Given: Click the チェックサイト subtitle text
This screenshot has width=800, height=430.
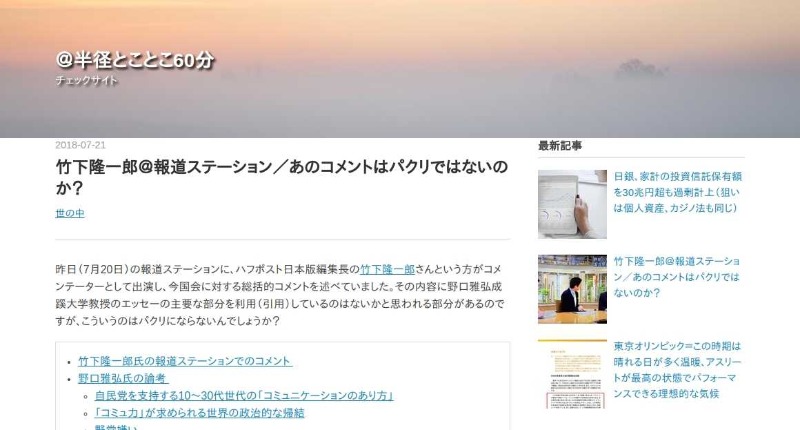Looking at the screenshot, I should point(86,80).
